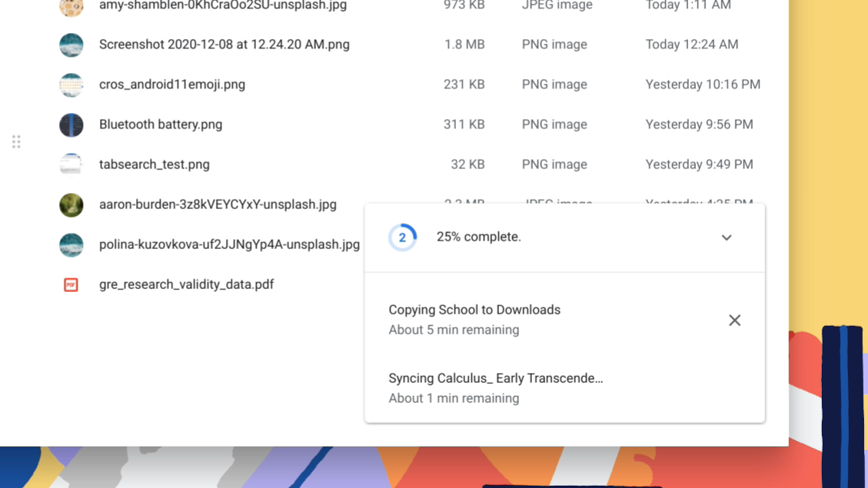Select gre_research_validity_data.pdf by its name

[186, 284]
